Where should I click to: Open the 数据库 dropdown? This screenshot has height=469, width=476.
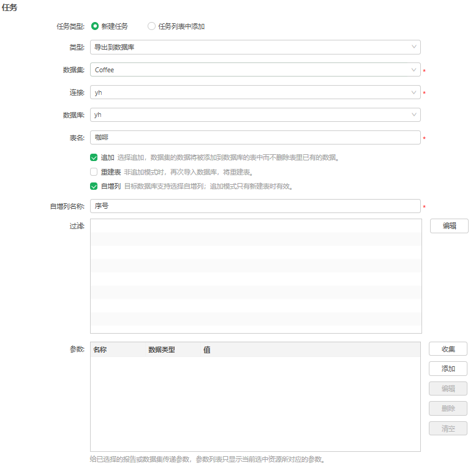[x=255, y=114]
